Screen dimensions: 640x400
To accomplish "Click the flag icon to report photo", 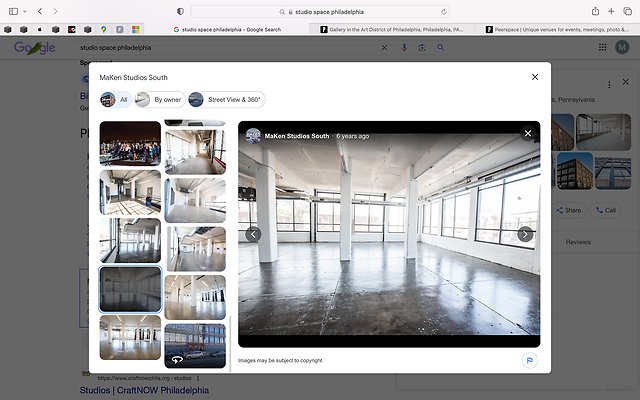I will pos(528,360).
